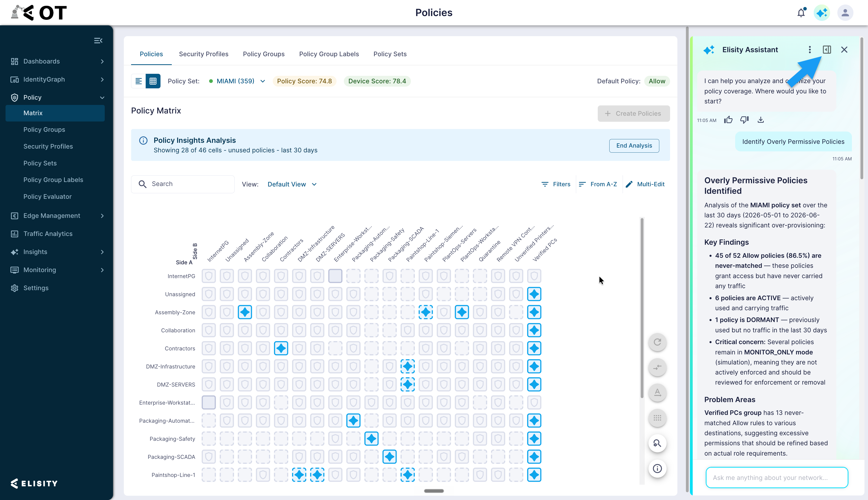Switch to list view toggle
The width and height of the screenshot is (868, 500).
[138, 81]
